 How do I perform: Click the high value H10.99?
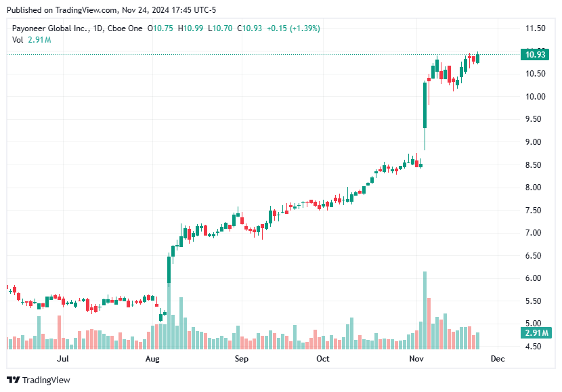[190, 28]
